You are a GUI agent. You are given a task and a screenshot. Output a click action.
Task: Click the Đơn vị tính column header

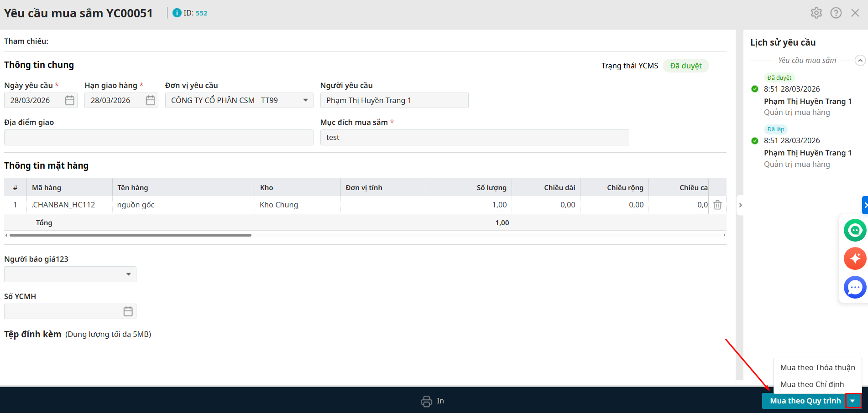[x=383, y=187]
